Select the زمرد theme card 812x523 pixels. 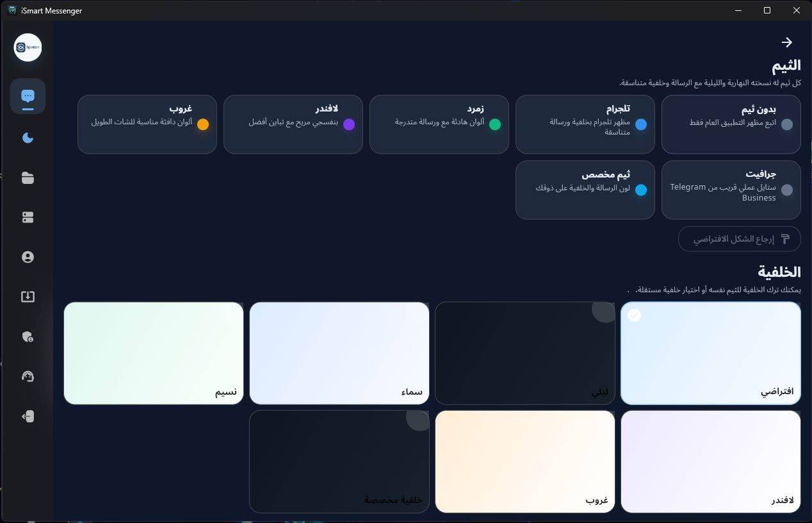click(439, 124)
